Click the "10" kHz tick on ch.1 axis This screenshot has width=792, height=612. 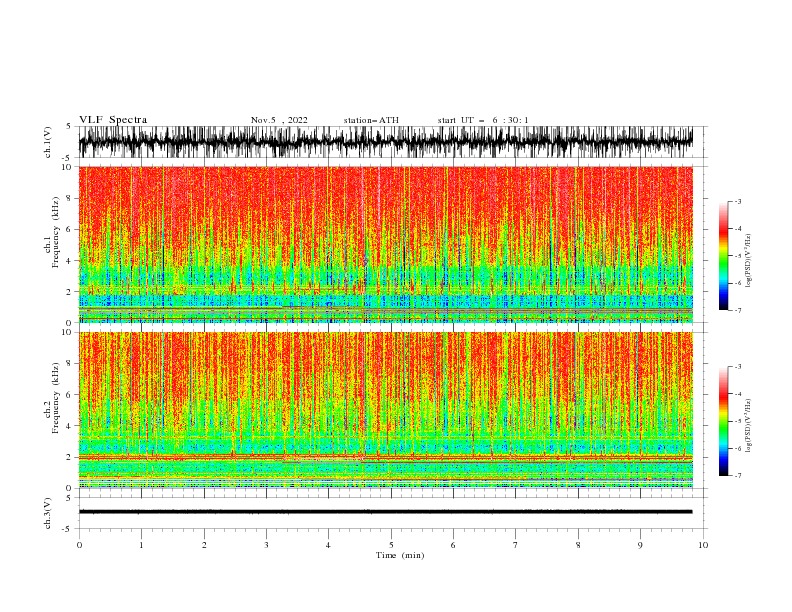[x=68, y=167]
